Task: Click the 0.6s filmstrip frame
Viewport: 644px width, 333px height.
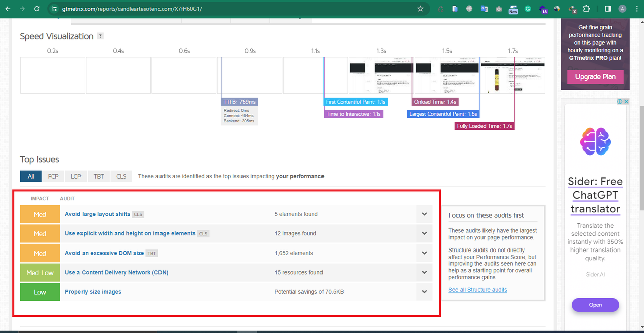Action: (184, 75)
